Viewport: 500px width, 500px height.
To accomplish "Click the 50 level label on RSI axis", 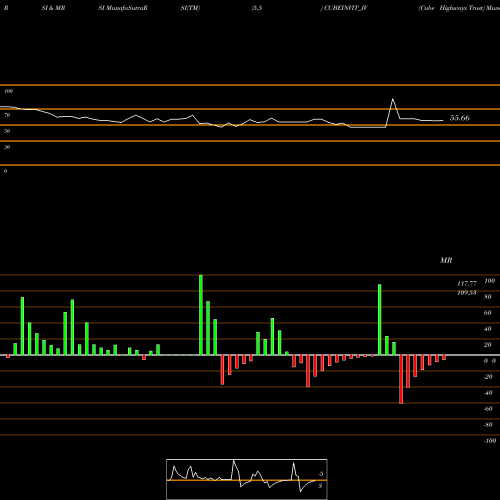I will coord(7,131).
